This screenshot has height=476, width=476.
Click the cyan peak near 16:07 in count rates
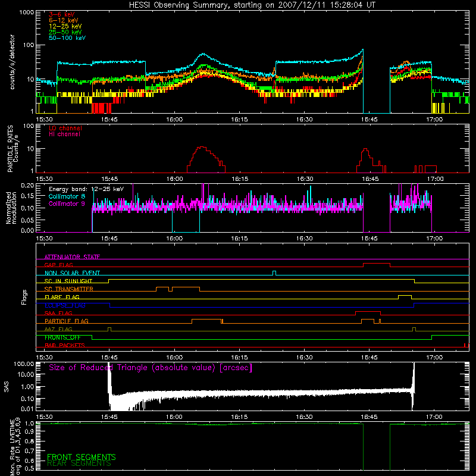tap(203, 54)
